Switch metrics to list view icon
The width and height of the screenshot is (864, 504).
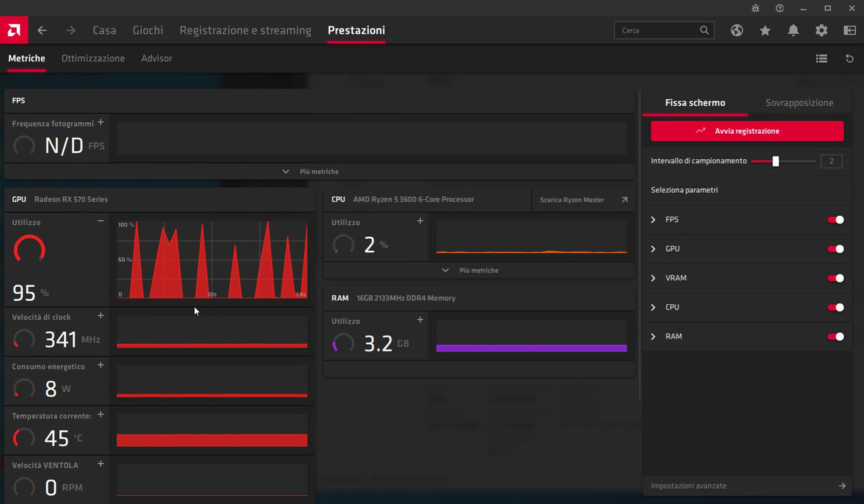821,59
